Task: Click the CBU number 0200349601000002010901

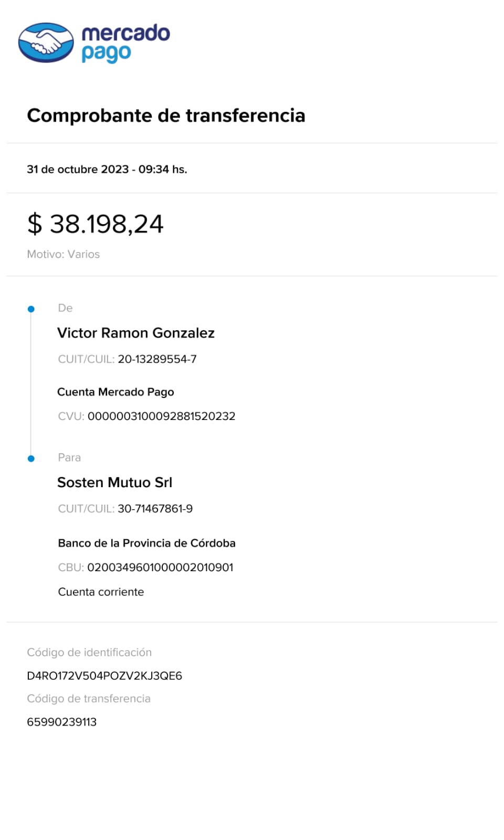Action: (160, 568)
